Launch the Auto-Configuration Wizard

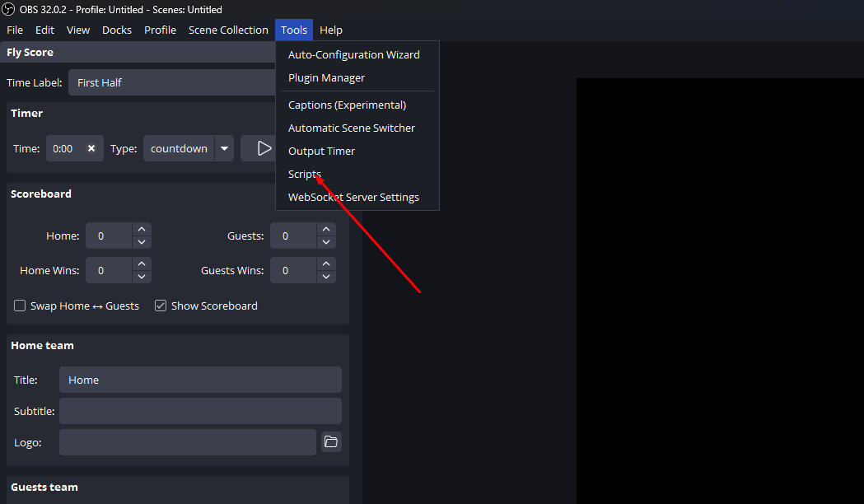coord(353,54)
